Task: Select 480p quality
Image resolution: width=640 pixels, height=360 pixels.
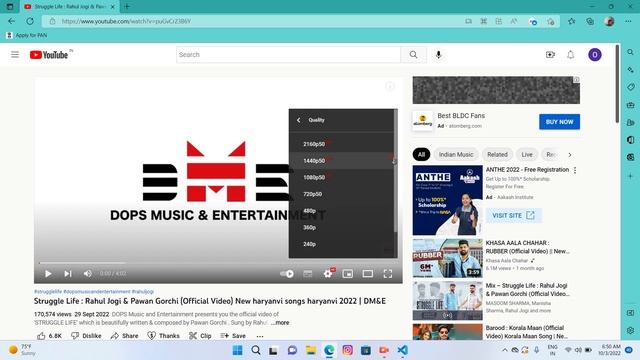Action: click(x=341, y=211)
